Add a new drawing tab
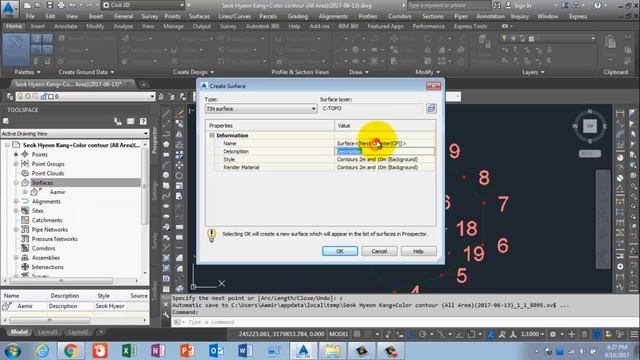640x360 pixels. (143, 84)
